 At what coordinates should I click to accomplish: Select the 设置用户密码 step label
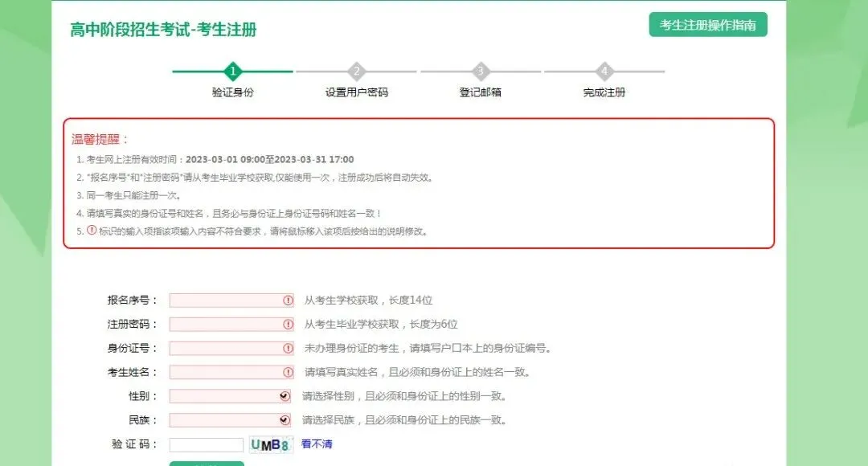(x=356, y=91)
